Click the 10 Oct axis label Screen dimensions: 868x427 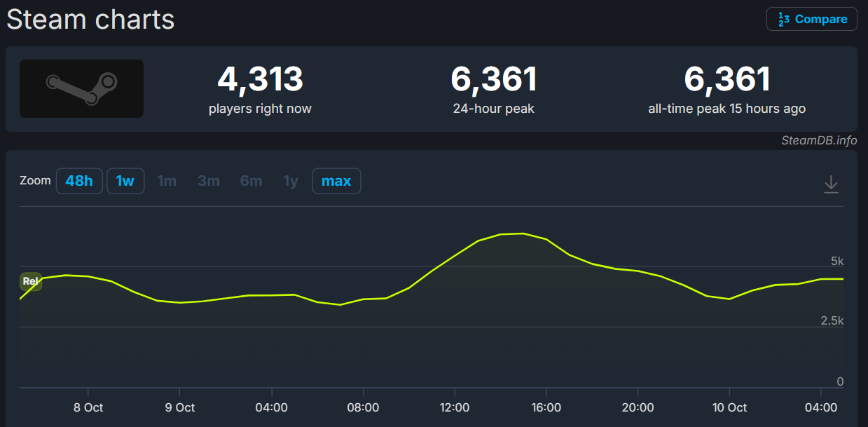(x=730, y=407)
